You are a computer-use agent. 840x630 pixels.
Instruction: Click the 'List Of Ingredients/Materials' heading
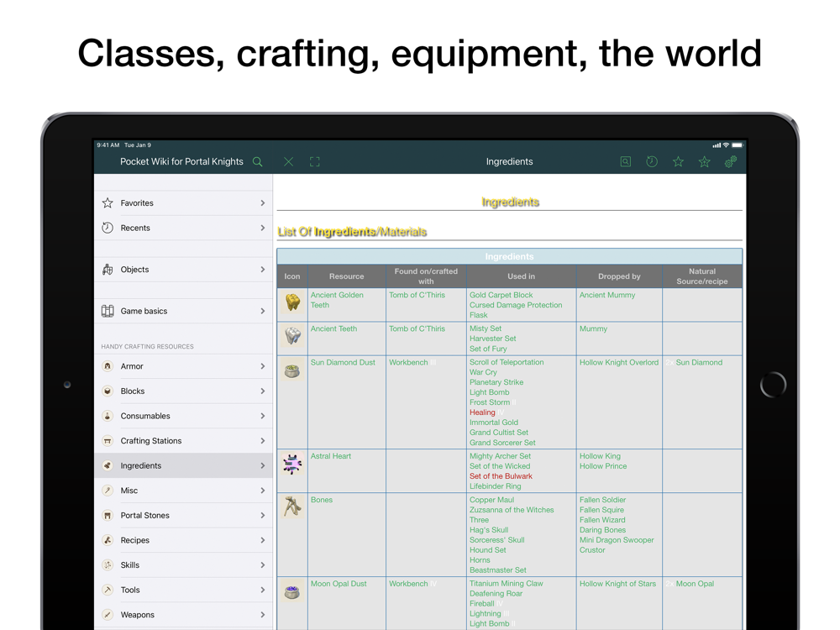coord(352,232)
